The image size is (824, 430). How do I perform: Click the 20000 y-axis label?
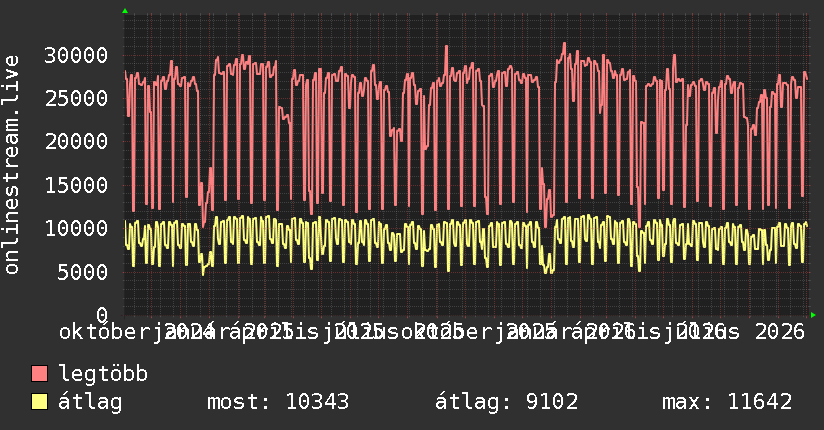point(76,141)
